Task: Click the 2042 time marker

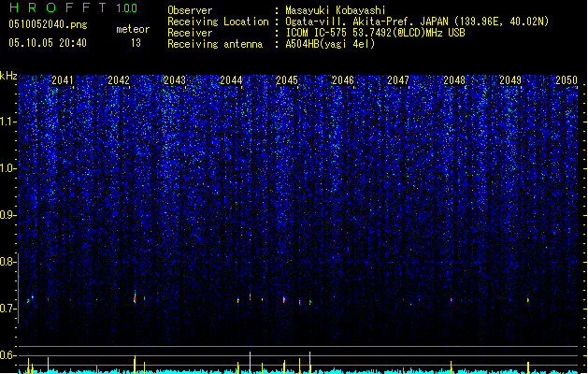Action: pyautogui.click(x=119, y=80)
